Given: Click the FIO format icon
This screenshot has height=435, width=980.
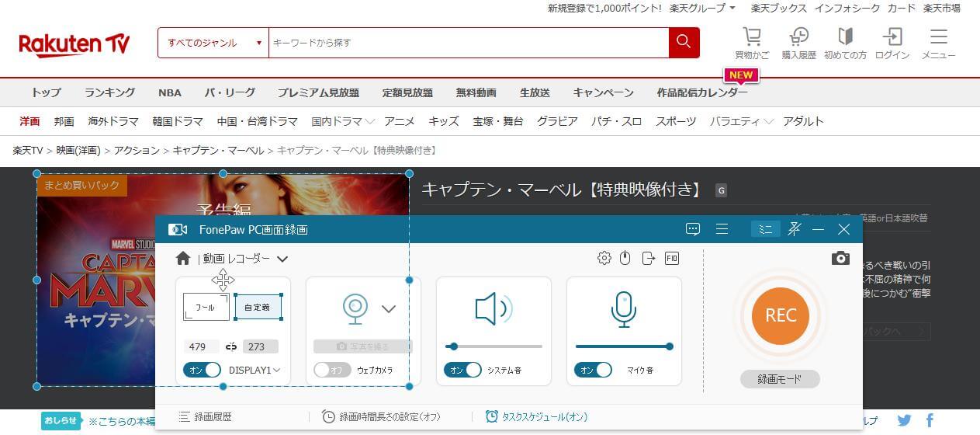Looking at the screenshot, I should pos(672,258).
